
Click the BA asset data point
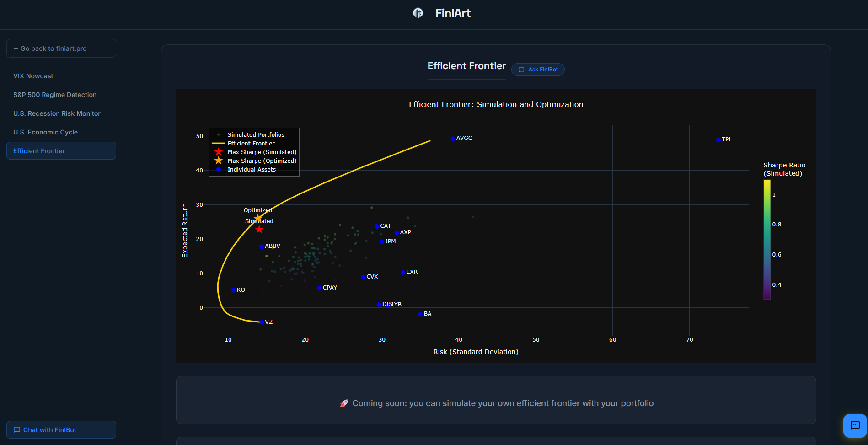pos(420,314)
